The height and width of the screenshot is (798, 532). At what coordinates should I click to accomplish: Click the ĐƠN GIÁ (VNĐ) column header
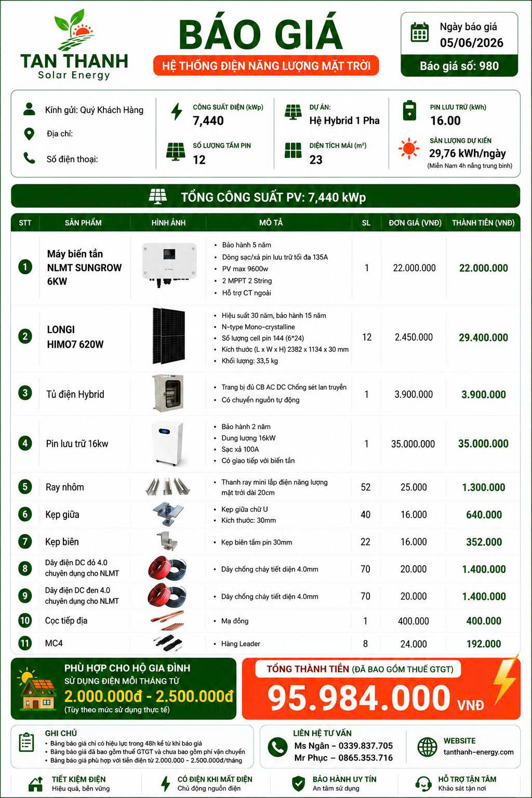click(415, 222)
